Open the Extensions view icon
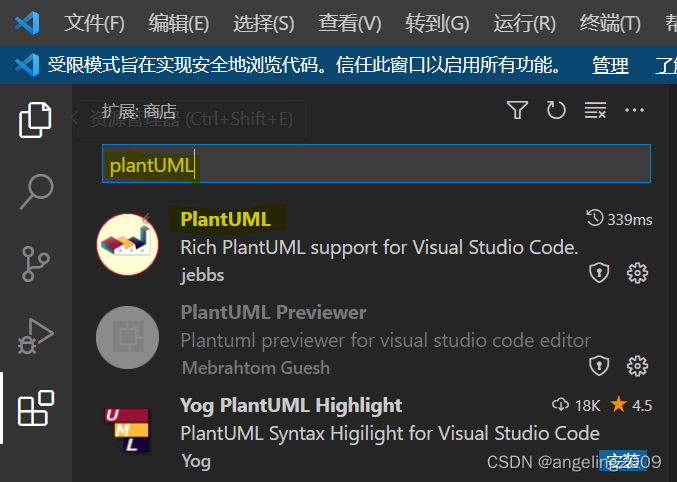 pyautogui.click(x=36, y=408)
